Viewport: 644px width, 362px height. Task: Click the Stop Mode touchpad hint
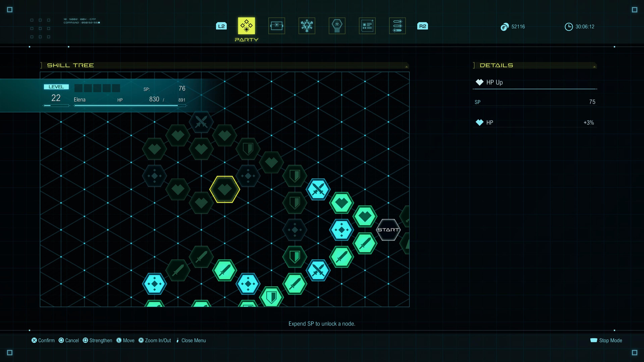(606, 340)
